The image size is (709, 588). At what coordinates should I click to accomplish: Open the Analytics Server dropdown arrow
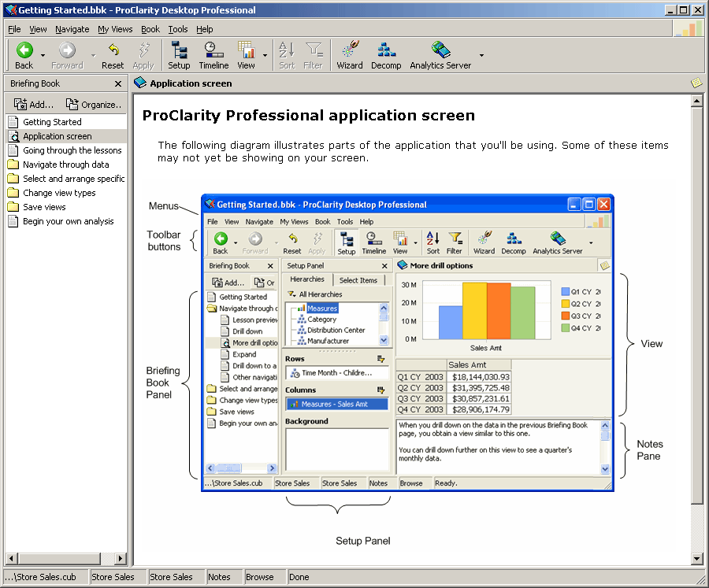481,57
